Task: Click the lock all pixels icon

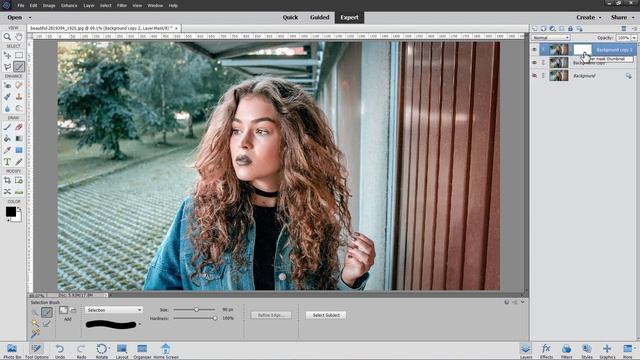Action: (x=570, y=29)
